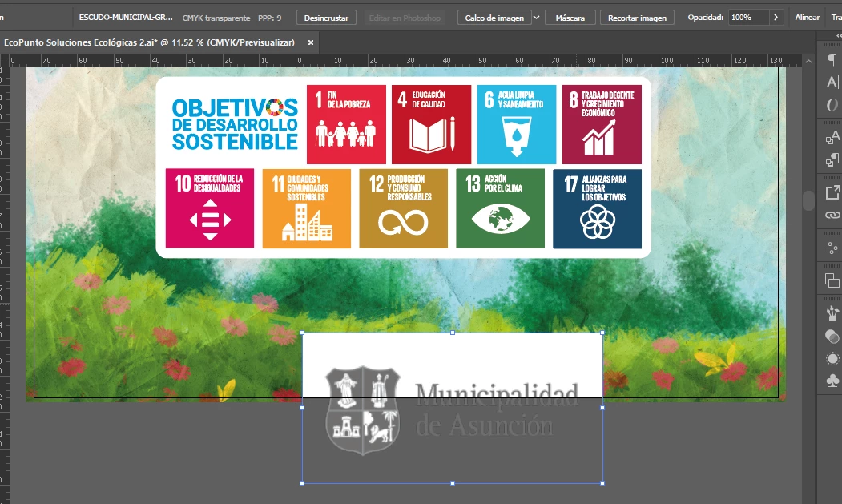The image size is (842, 504).
Task: Click the Objetivos de Desarrollo Sostenible title
Action: [235, 124]
